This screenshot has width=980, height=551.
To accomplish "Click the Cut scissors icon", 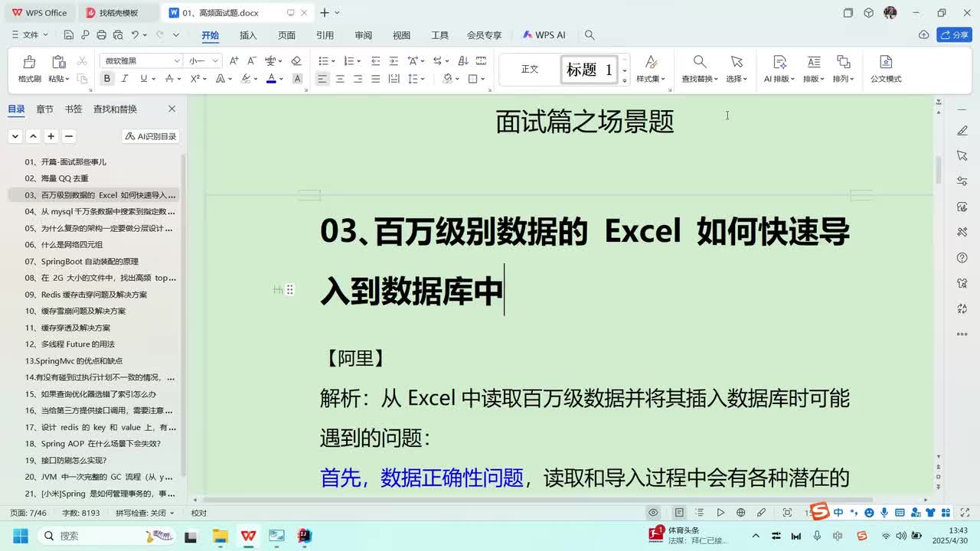I will coord(82,61).
